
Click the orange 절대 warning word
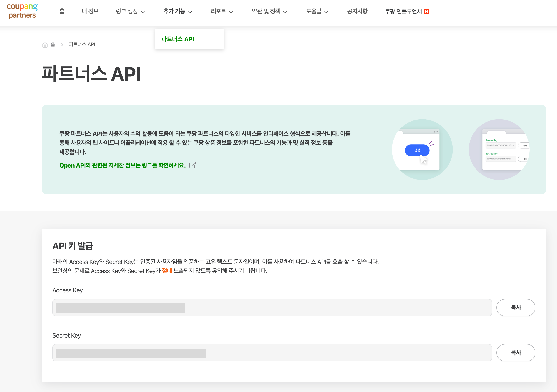[167, 271]
